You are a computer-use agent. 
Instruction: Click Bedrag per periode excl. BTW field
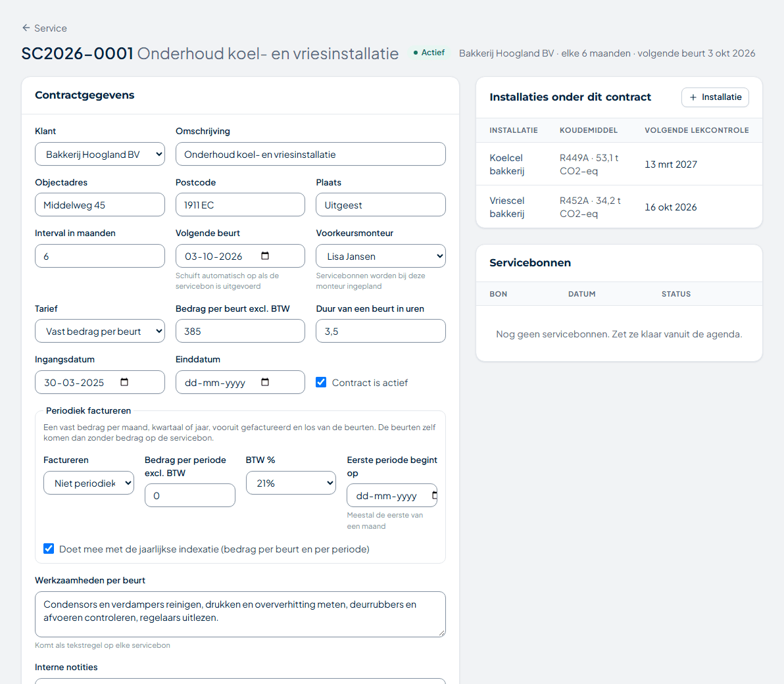(x=190, y=495)
